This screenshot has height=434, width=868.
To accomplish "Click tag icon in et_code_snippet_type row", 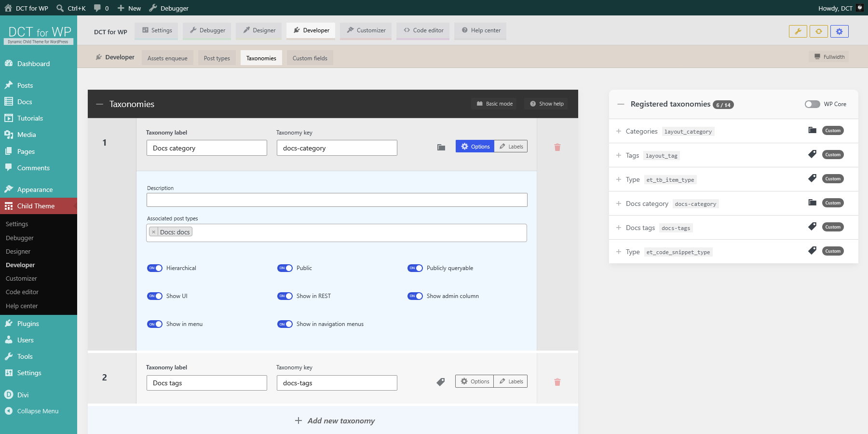I will (x=813, y=251).
